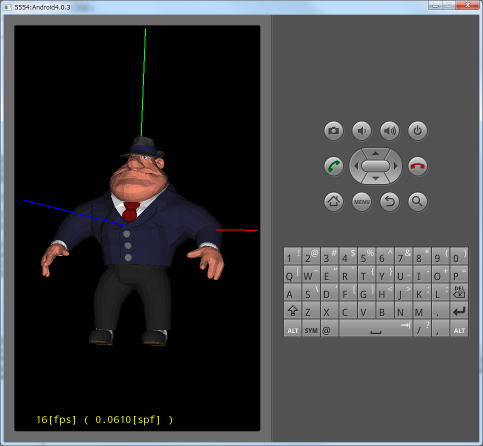Click the 8 number key
Viewport: 483px width, 446px height.
[x=422, y=256]
